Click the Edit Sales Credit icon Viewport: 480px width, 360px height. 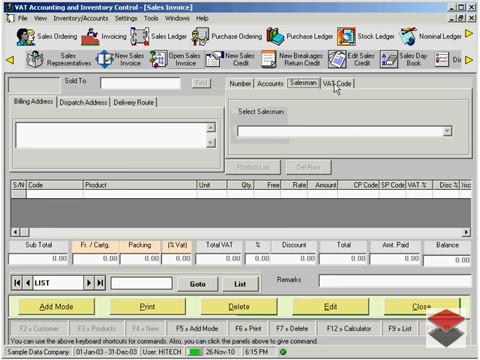[337, 60]
